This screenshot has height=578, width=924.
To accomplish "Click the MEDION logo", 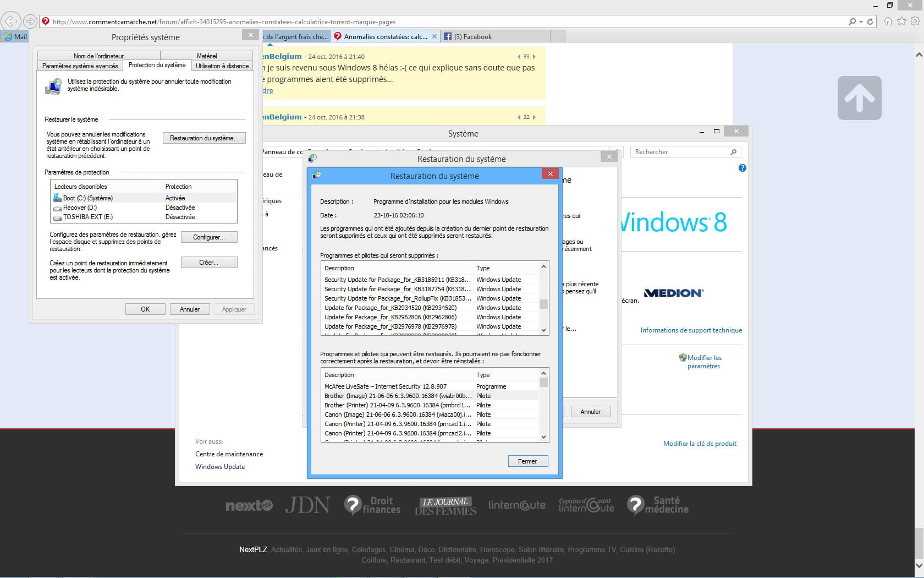I will coord(674,293).
